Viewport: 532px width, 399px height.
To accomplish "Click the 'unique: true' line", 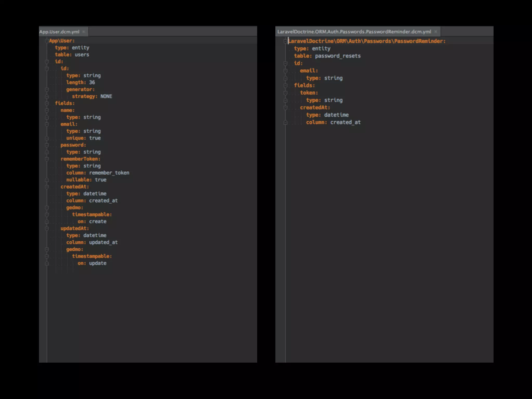I will [83, 138].
